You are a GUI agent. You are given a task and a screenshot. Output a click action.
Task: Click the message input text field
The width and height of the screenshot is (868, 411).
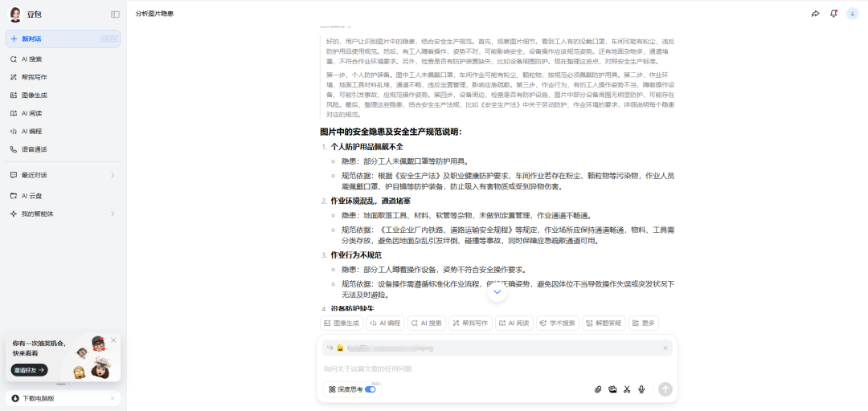click(x=482, y=369)
